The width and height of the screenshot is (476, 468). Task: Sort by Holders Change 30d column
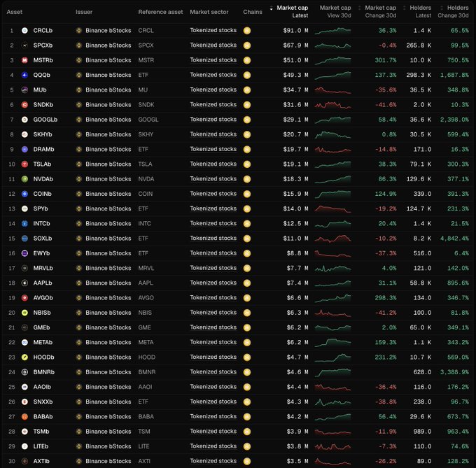coord(453,11)
